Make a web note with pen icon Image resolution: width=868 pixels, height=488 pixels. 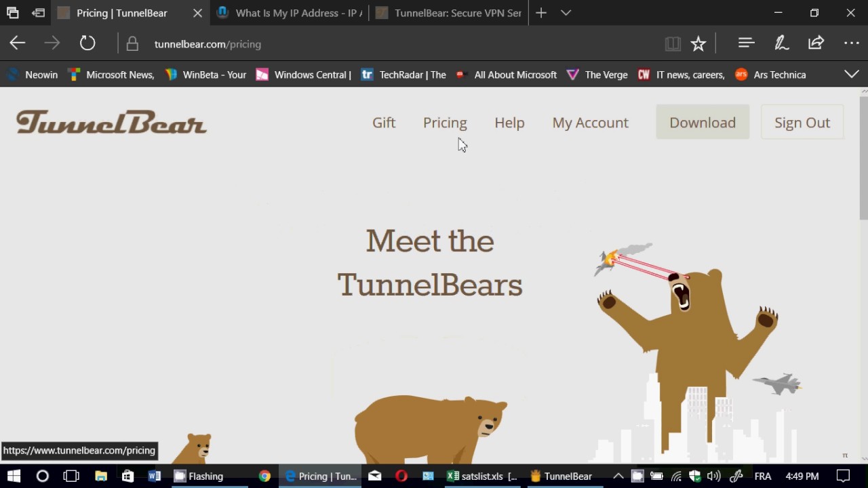tap(781, 43)
